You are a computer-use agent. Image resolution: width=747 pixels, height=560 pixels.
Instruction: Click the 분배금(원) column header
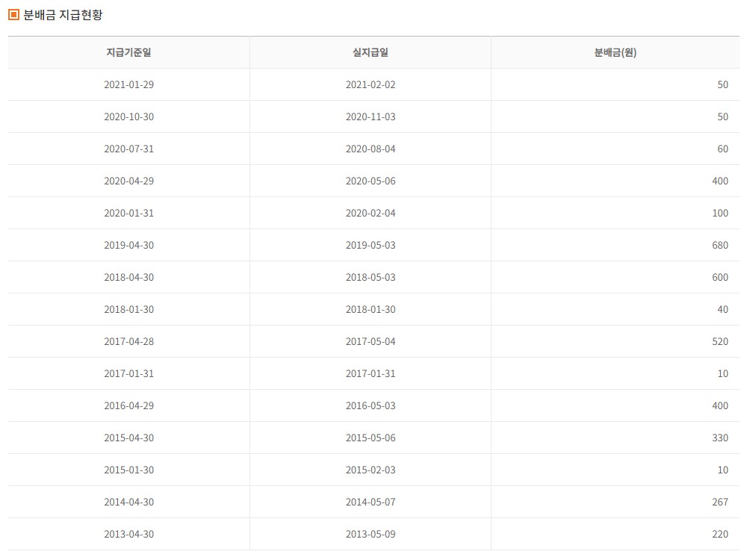614,52
